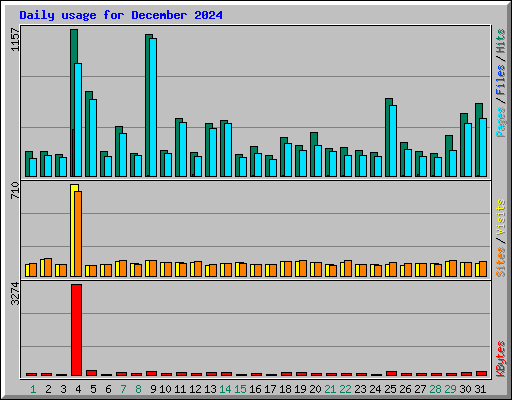
Task: Click the cyan Files bar for day 20
Action: pos(318,161)
